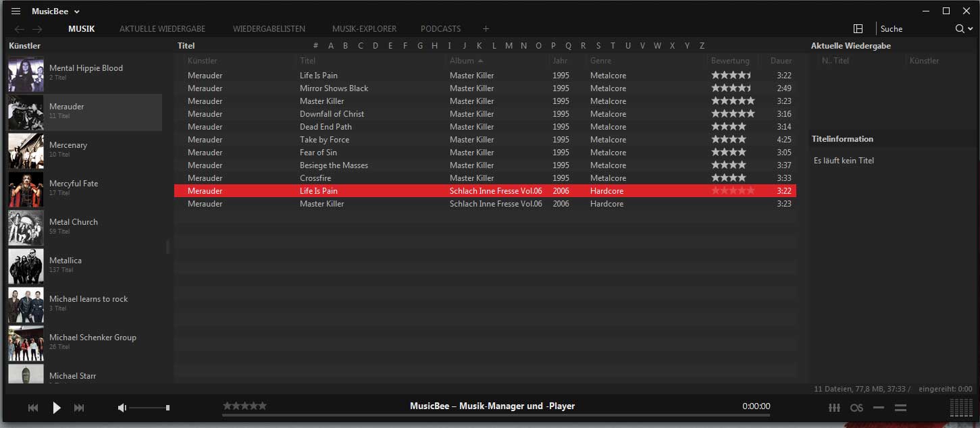This screenshot has height=428, width=980.
Task: Rate the current track in player bar
Action: click(244, 406)
